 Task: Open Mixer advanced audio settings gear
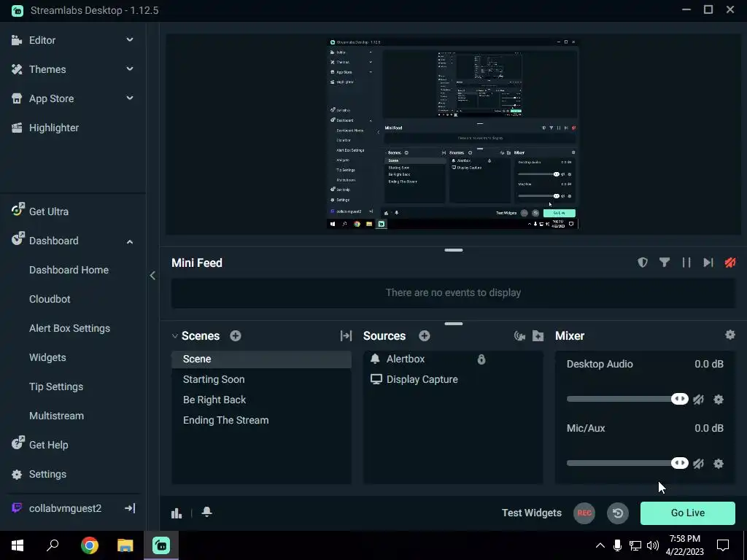pos(729,335)
